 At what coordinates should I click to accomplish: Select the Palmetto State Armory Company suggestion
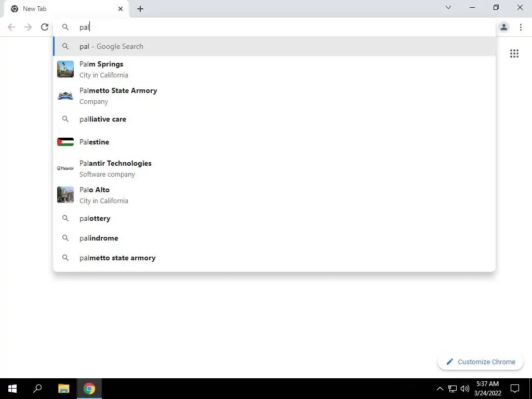(x=274, y=96)
